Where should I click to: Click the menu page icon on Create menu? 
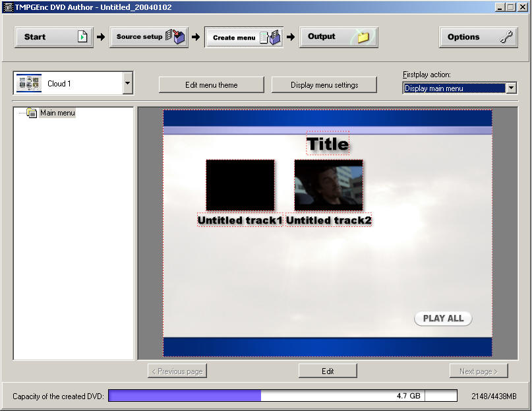[270, 37]
